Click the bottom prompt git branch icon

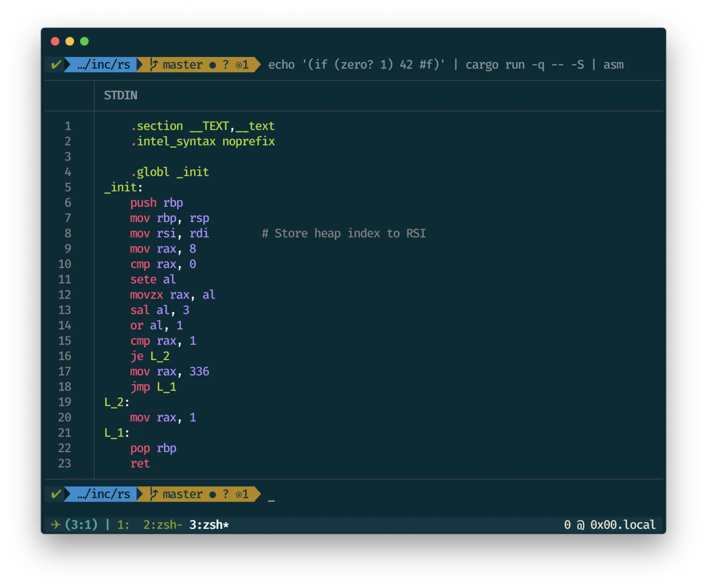154,494
